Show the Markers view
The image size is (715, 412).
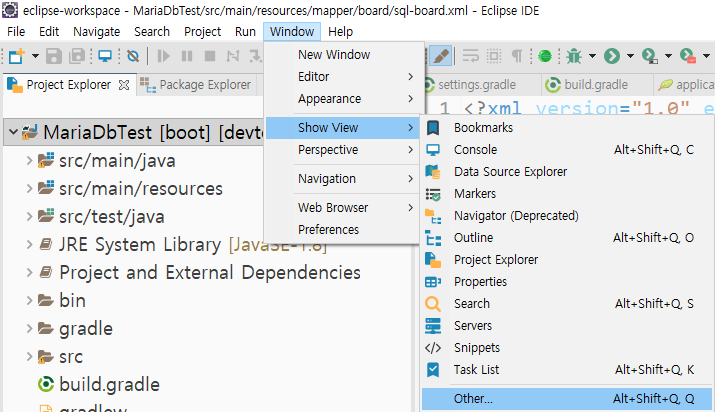coord(567,194)
